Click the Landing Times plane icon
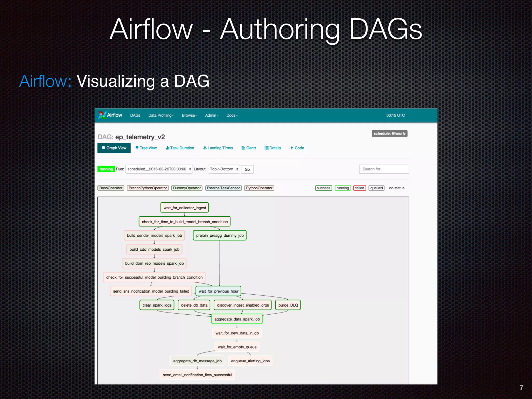 (x=205, y=148)
